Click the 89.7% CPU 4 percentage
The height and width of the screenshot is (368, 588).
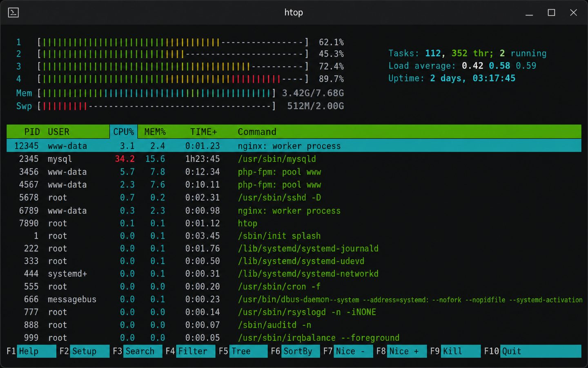(x=331, y=79)
